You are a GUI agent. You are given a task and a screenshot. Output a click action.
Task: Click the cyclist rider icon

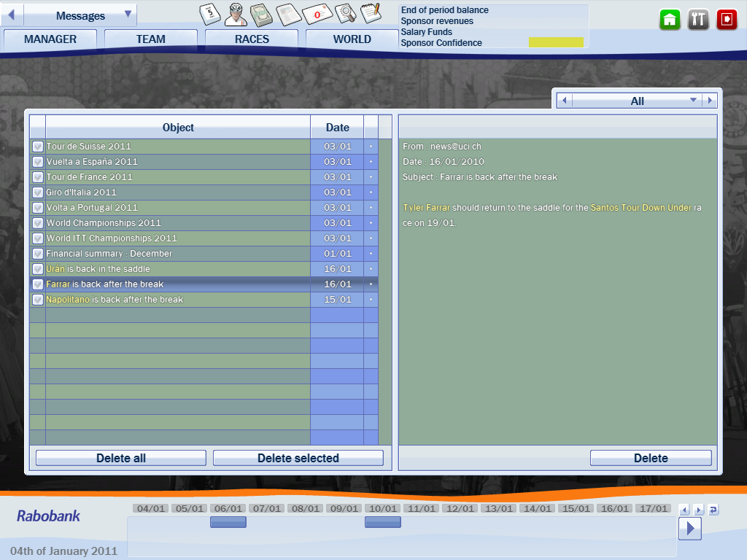[236, 13]
